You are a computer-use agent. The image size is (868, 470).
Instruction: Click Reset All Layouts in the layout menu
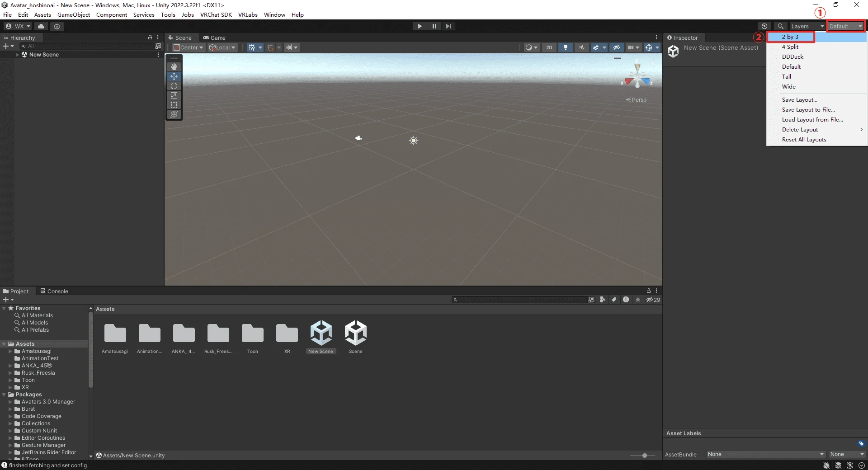coord(805,139)
